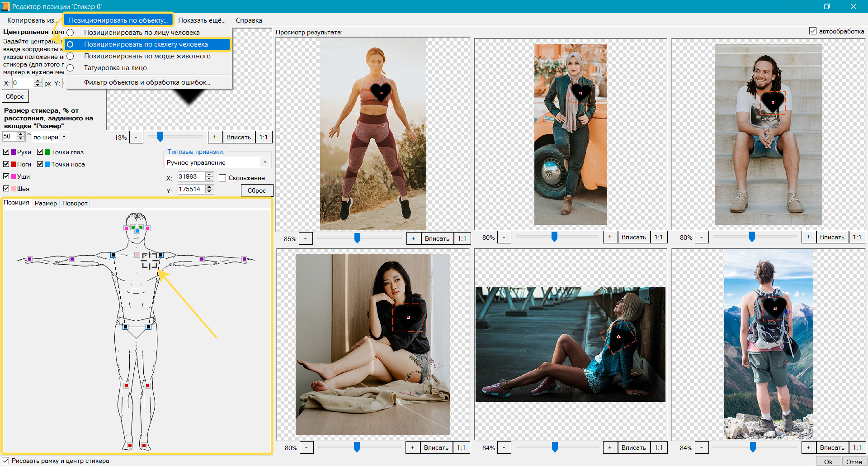Expand the по шири size dropdown
This screenshot has height=466, width=868.
pos(50,137)
